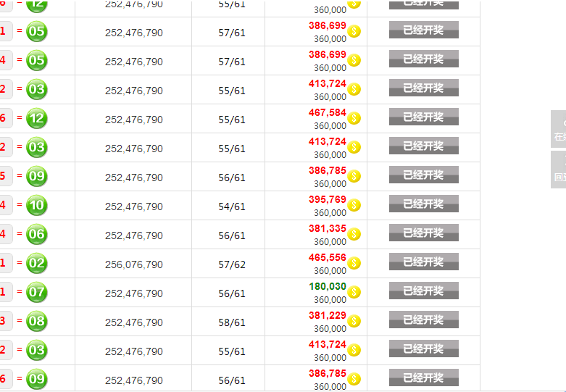Click 已经开奖 button in the 58/61 row
Screen dimensions: 566x392
[424, 320]
